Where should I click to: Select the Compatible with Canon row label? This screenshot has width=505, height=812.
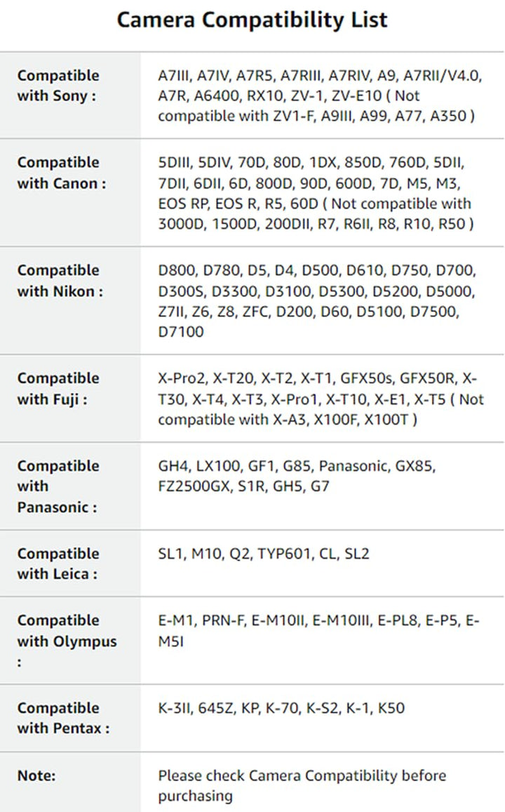62,173
